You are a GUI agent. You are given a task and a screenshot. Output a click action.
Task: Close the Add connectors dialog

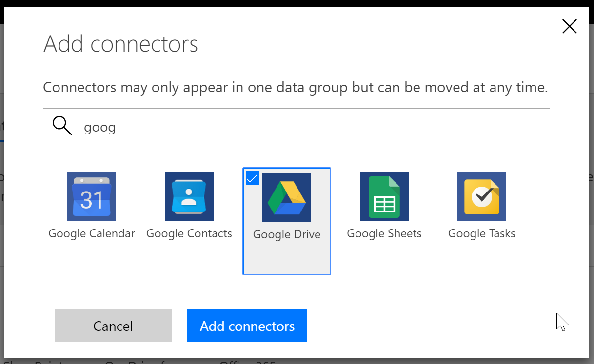569,26
